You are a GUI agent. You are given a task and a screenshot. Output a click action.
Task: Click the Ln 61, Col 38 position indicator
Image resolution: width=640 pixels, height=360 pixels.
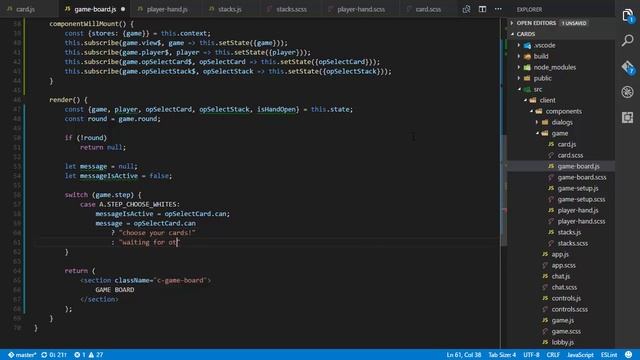click(464, 355)
